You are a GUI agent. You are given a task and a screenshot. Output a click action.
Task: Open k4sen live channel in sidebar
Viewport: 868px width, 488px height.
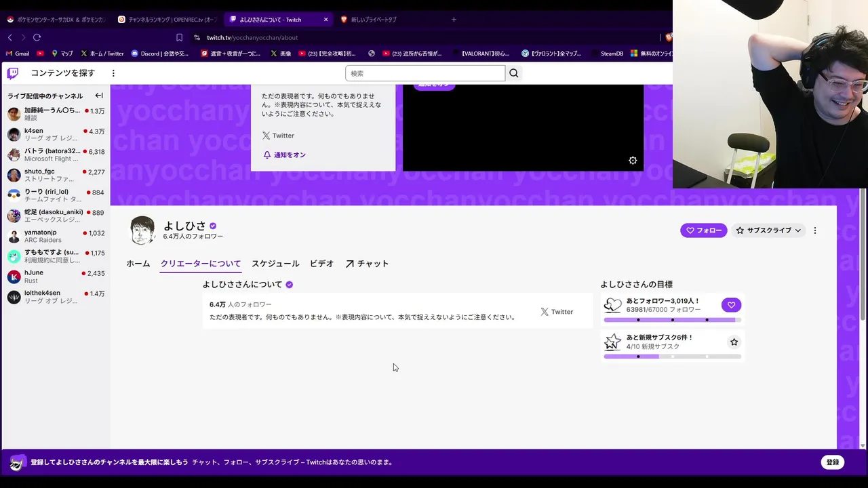coord(56,134)
